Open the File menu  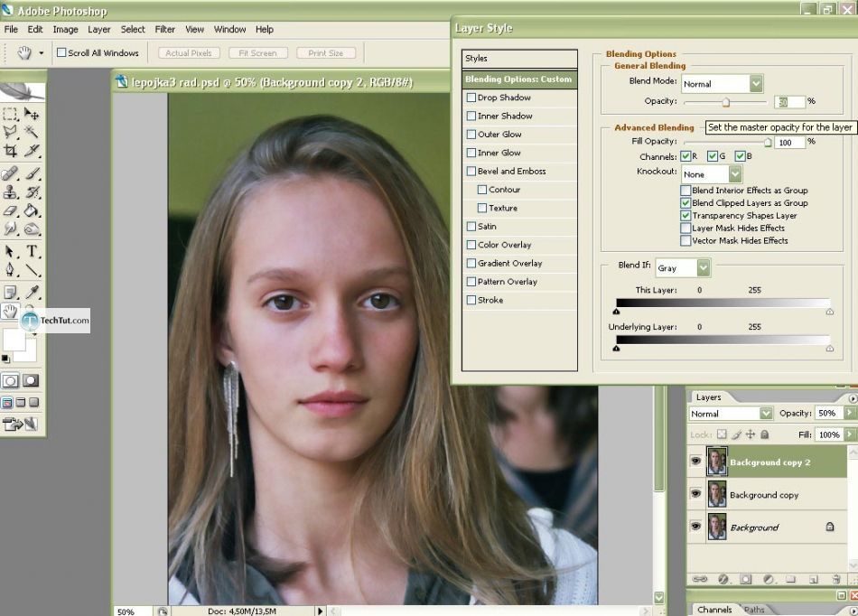click(11, 30)
